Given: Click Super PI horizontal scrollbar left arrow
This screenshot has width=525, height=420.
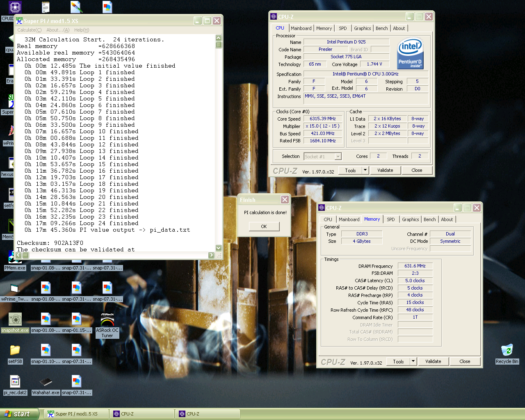Looking at the screenshot, I should click(19, 255).
